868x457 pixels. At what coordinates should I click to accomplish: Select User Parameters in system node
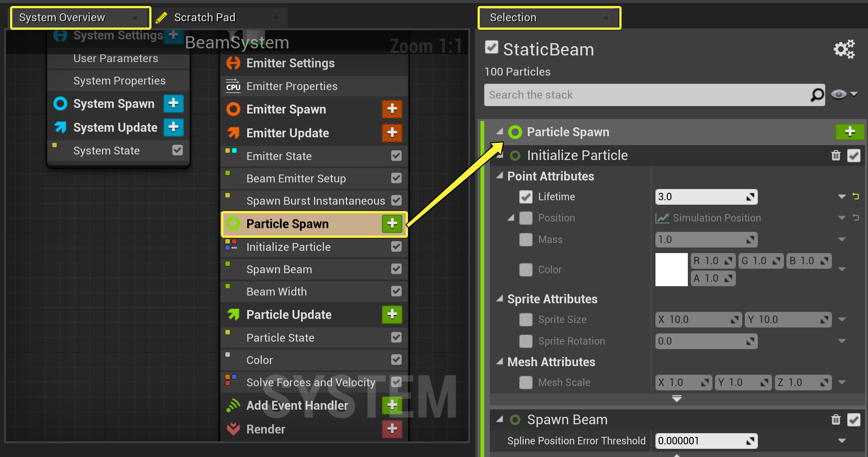click(x=116, y=58)
